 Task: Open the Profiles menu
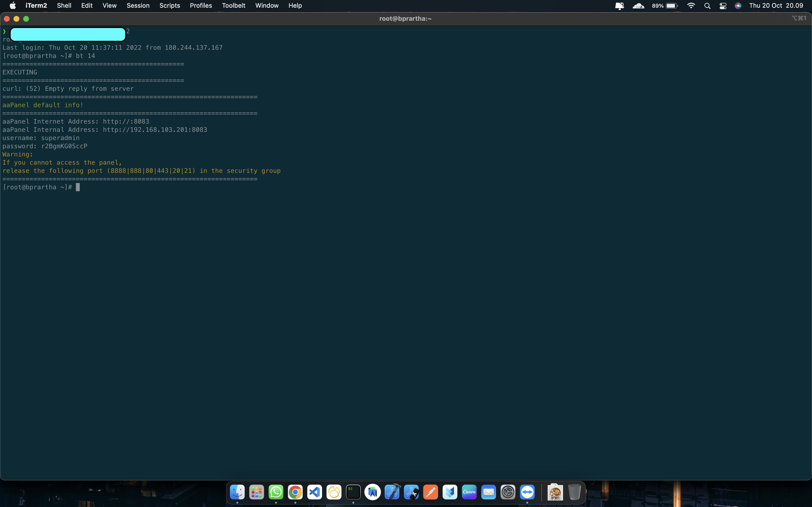pyautogui.click(x=201, y=5)
